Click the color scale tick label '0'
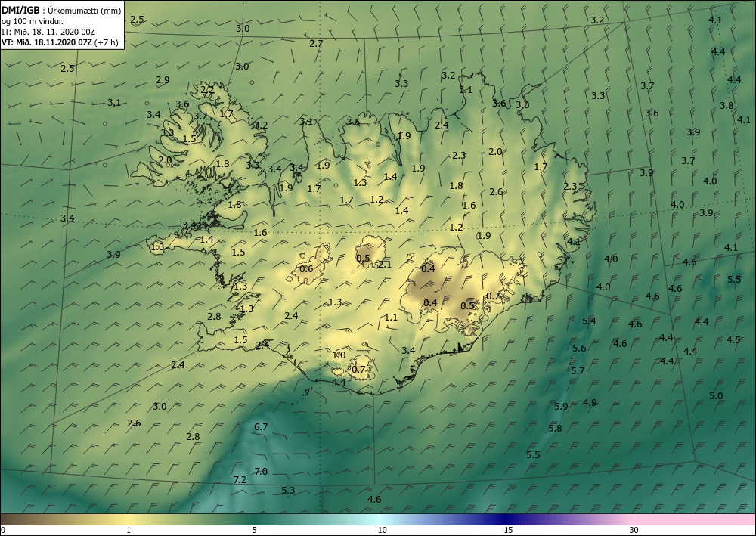This screenshot has width=756, height=536. [x=3, y=530]
